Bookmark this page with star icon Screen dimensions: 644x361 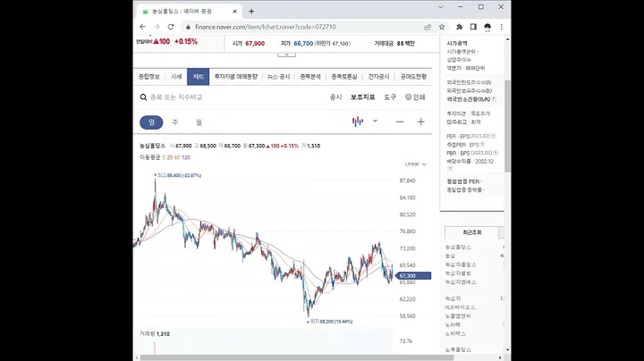(442, 27)
